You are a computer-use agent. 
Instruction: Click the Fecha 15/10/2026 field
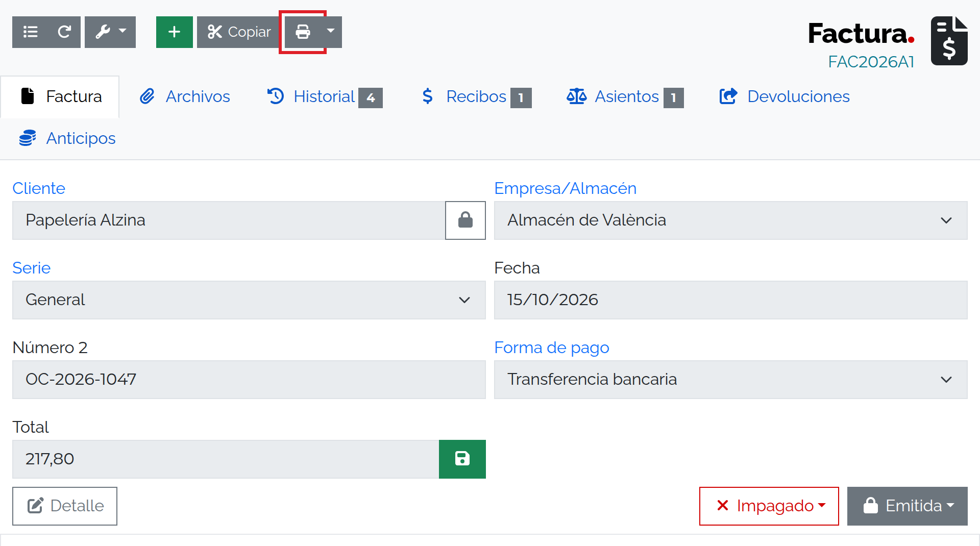(731, 300)
